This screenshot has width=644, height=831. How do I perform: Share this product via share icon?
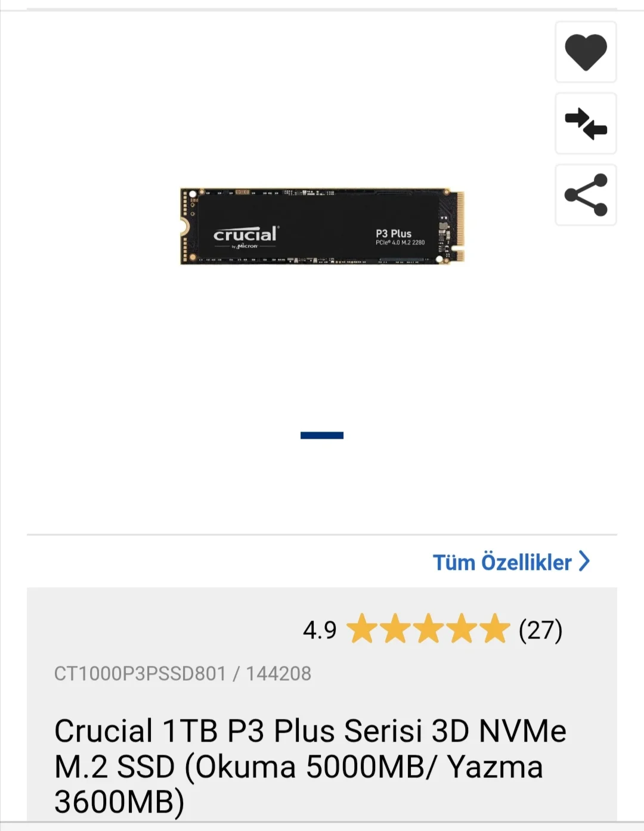[x=586, y=195]
